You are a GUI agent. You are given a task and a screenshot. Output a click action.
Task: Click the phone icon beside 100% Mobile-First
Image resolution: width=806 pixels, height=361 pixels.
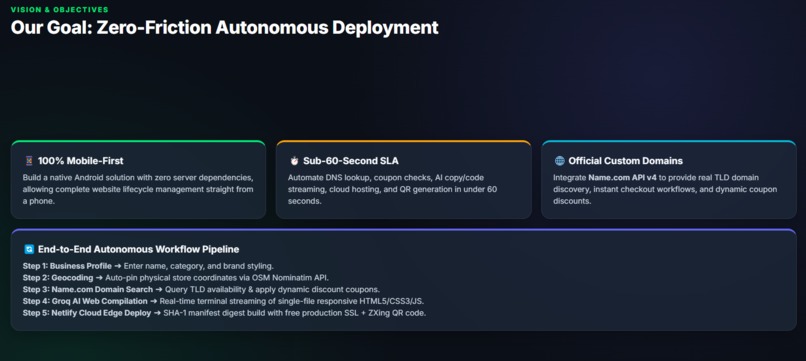[29, 161]
